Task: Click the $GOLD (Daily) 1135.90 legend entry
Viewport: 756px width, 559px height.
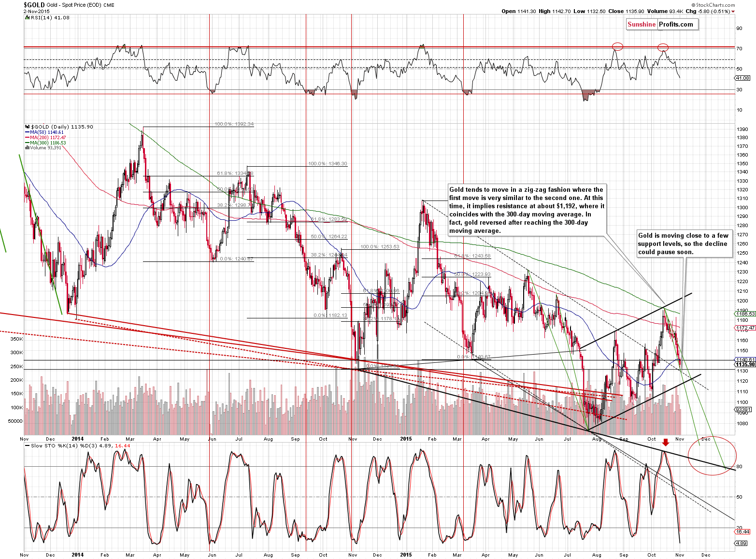Action: (x=59, y=127)
